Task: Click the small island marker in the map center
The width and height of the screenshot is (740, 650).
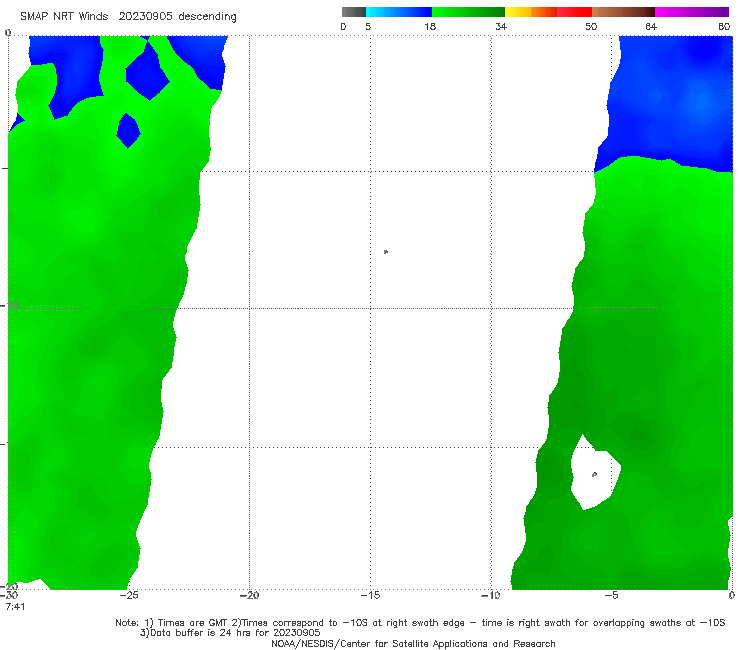Action: (x=386, y=252)
